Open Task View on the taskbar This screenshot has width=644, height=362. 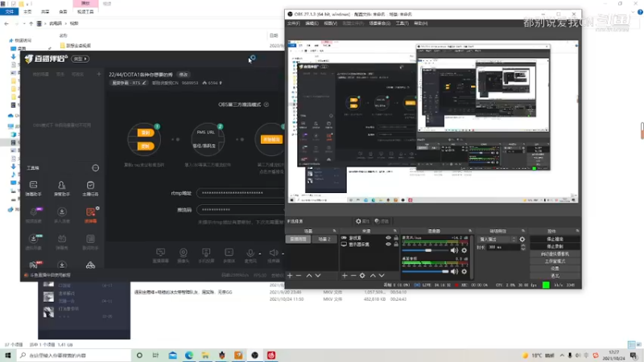[x=155, y=355]
